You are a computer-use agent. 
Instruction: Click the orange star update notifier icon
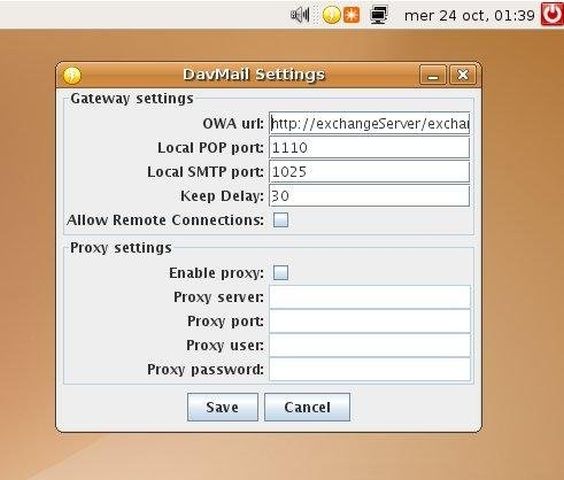351,15
